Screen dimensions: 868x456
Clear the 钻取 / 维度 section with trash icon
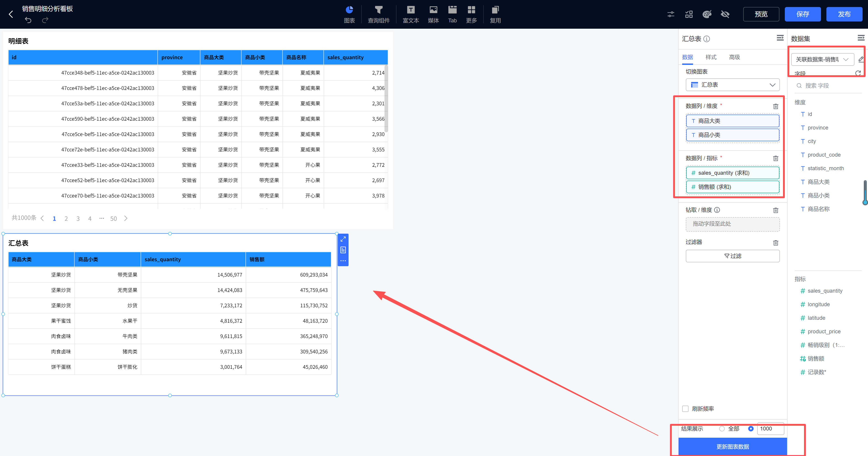[776, 210]
